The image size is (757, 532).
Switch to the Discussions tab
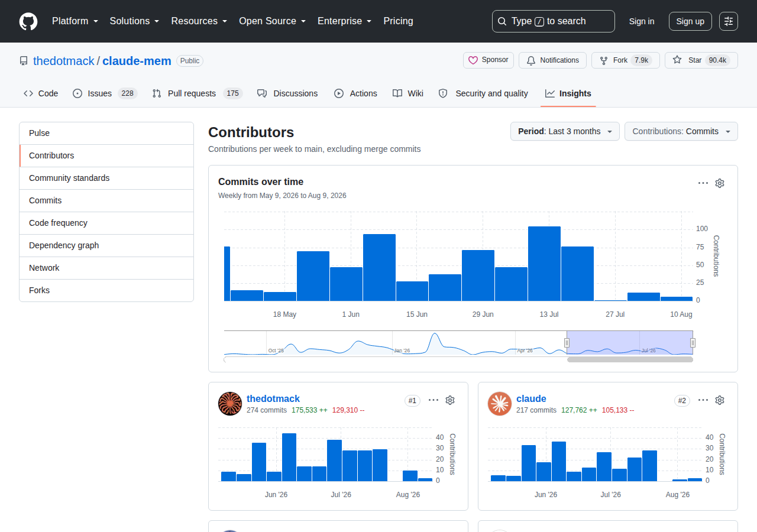(x=287, y=93)
